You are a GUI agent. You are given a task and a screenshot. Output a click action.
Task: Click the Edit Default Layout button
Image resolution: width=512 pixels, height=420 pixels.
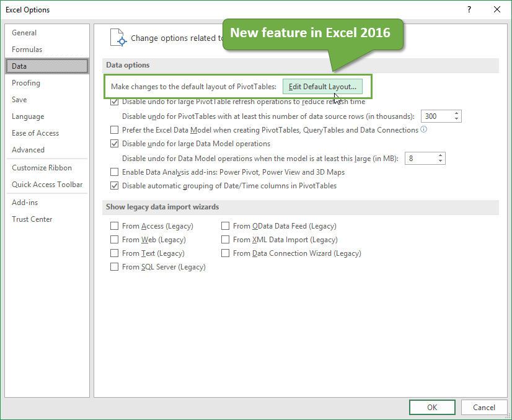[x=322, y=87]
